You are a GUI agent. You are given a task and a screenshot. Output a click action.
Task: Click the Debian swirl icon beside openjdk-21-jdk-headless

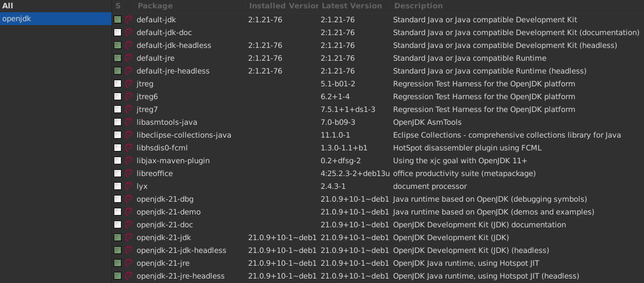click(129, 250)
